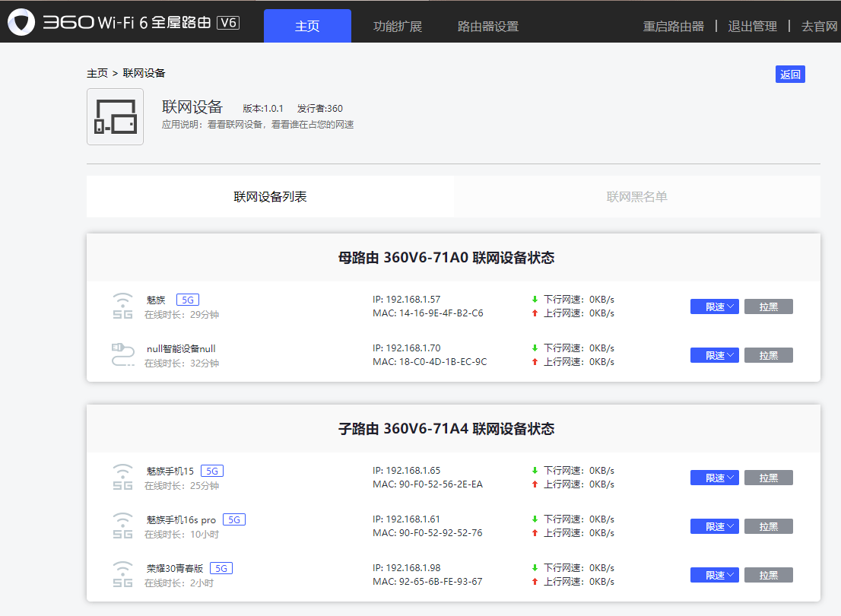Blacklist 魅族 device with 拉黑
The image size is (841, 616).
(769, 307)
